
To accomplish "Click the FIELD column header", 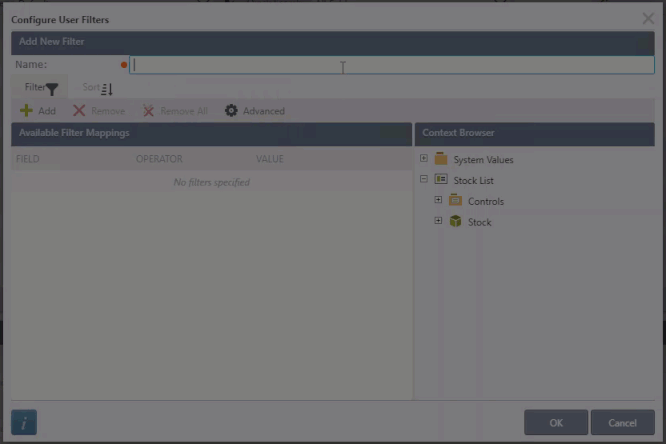I will pyautogui.click(x=28, y=159).
